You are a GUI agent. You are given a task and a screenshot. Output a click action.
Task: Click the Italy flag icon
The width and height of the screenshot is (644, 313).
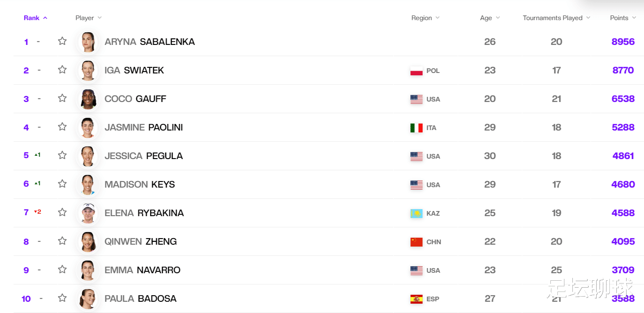coord(416,128)
